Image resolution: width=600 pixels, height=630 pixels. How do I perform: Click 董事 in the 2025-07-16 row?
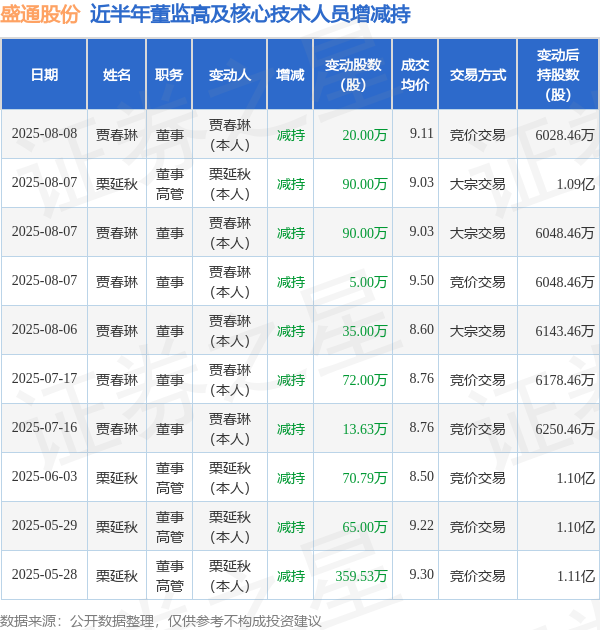[170, 429]
